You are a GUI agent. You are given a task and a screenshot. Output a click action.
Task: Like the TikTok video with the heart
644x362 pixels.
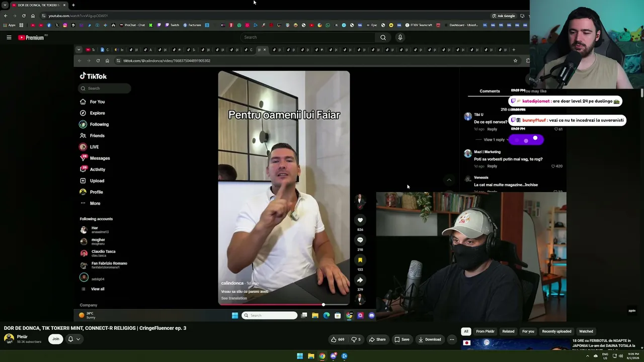point(360,220)
